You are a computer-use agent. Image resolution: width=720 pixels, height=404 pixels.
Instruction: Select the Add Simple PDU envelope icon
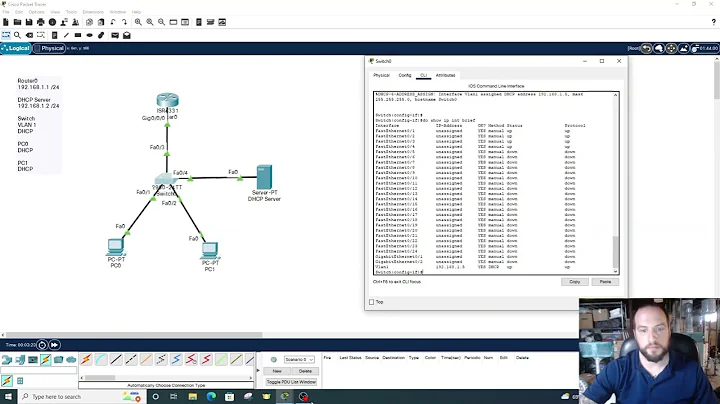coord(115,35)
